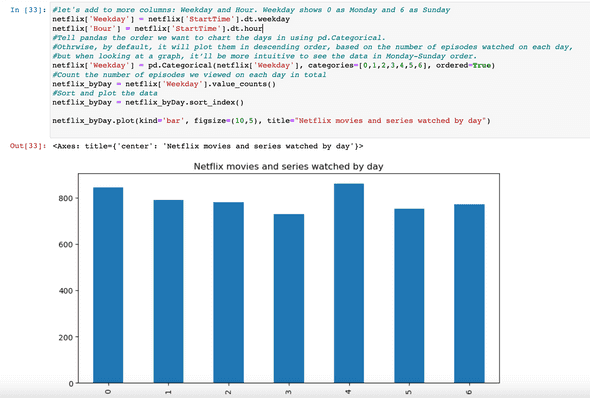Click the green True keyword after ordered=
Image resolution: width=590 pixels, height=398 pixels.
(x=482, y=65)
